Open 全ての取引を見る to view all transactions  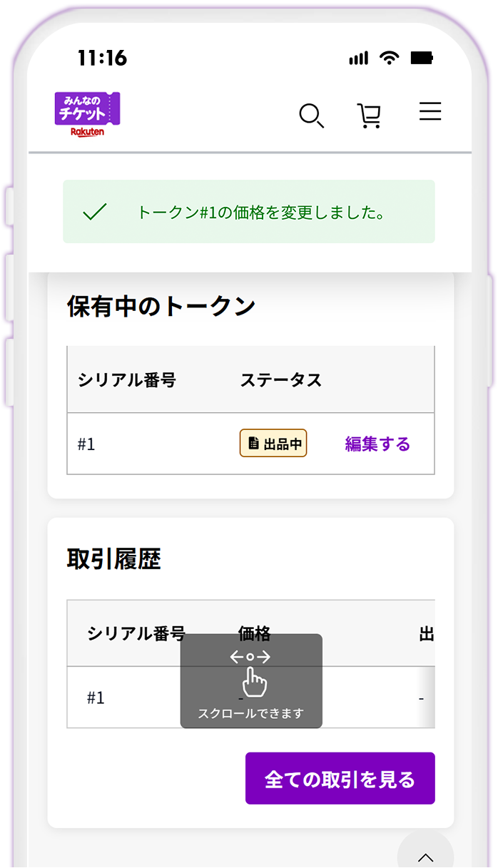point(340,778)
